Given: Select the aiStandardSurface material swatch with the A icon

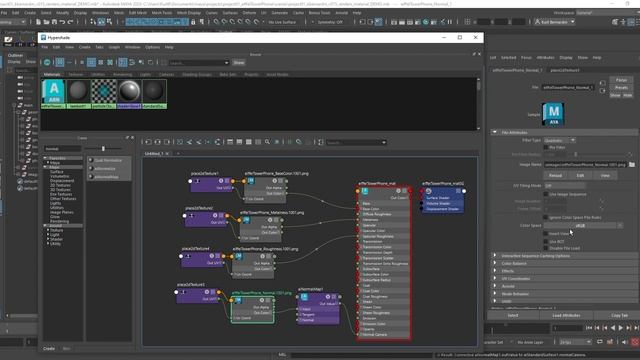Looking at the screenshot, I should click(53, 94).
